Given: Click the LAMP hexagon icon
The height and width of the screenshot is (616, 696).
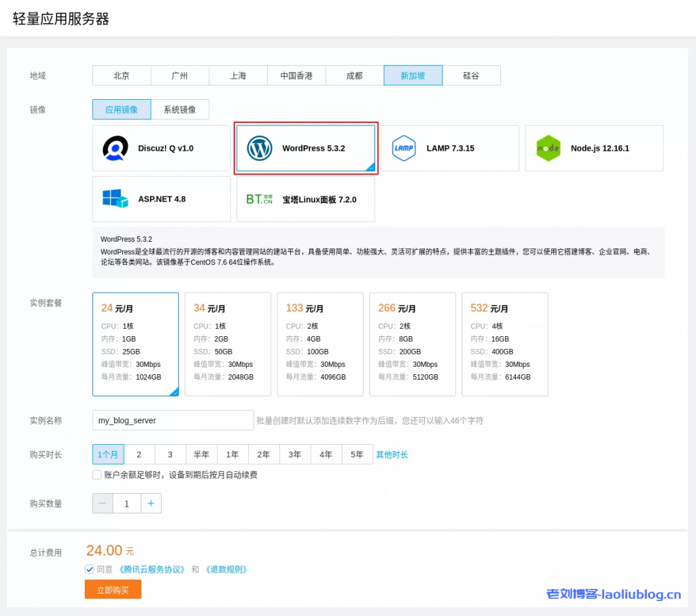Looking at the screenshot, I should pos(404,148).
